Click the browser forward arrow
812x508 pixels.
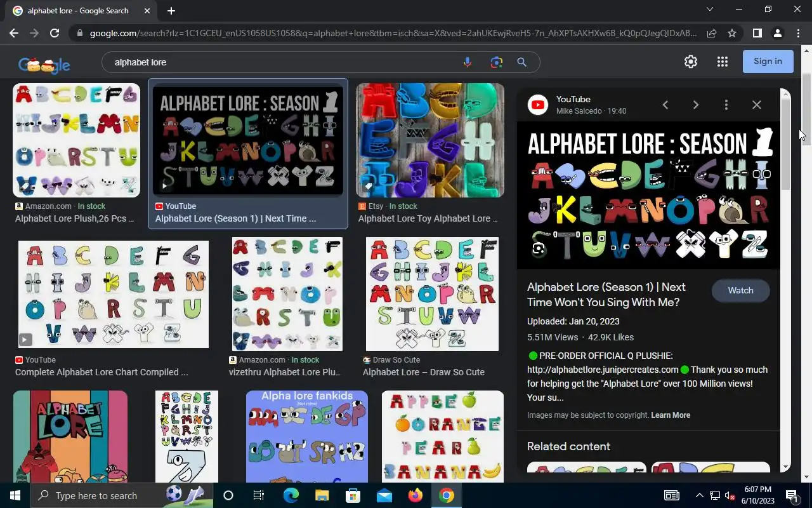click(x=34, y=33)
